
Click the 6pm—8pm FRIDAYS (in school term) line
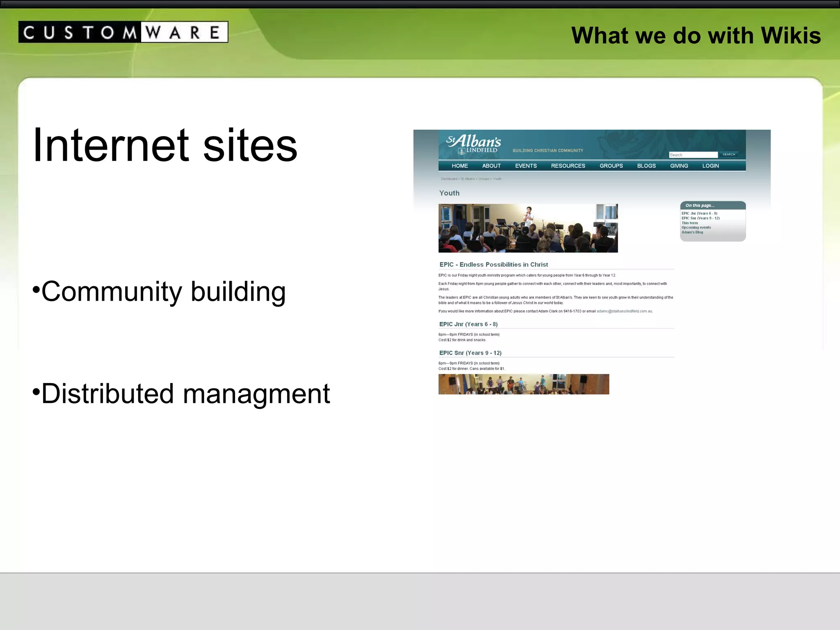pyautogui.click(x=469, y=335)
